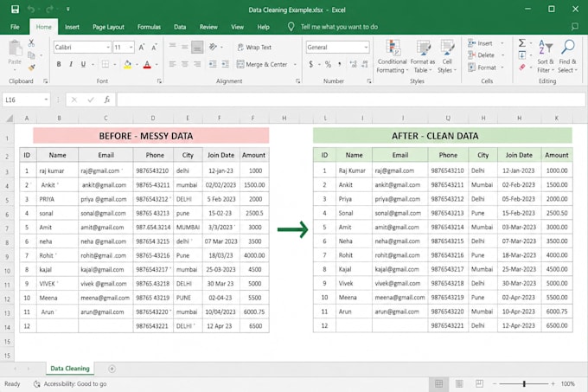This screenshot has width=588, height=392.
Task: Click the Increase Indent icon
Action: pos(225,64)
